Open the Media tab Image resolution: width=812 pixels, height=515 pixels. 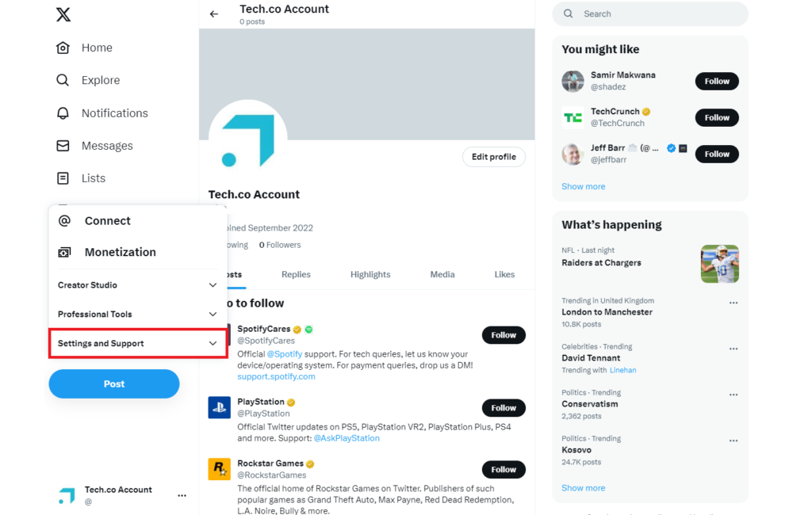[x=442, y=274]
